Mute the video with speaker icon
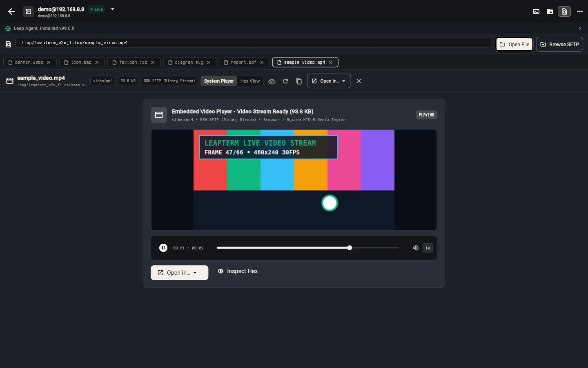 click(x=416, y=248)
